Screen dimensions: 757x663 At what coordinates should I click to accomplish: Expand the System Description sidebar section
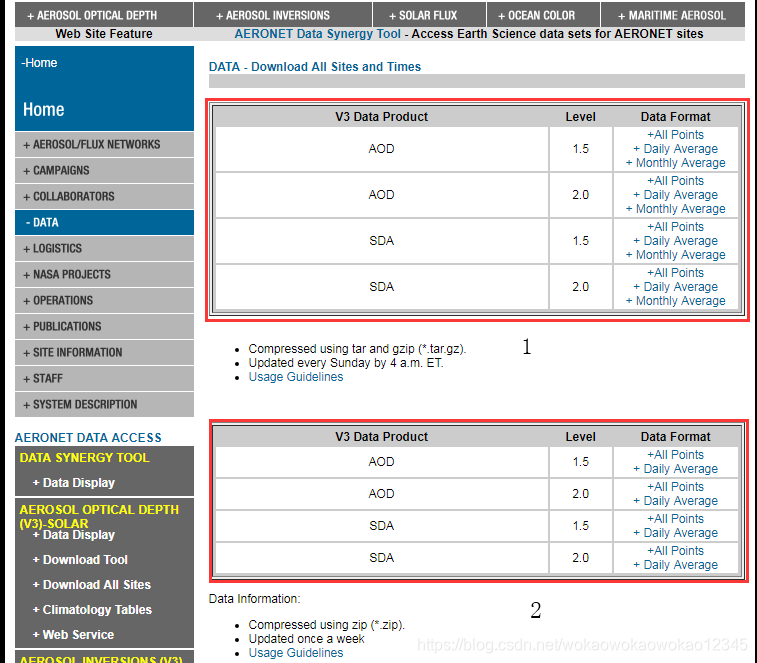104,404
